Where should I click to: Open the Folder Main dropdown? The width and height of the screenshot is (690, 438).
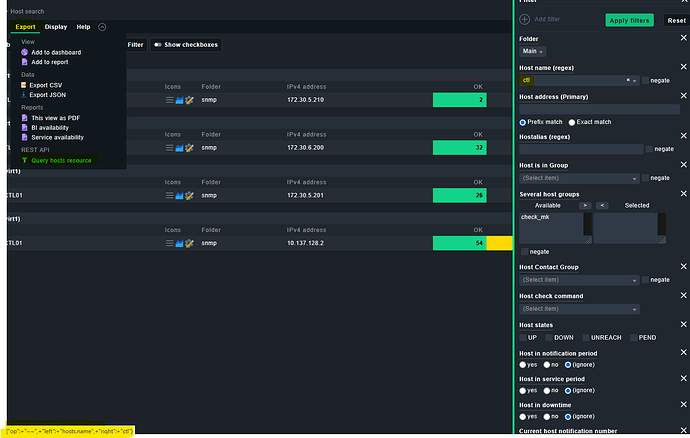tap(532, 51)
